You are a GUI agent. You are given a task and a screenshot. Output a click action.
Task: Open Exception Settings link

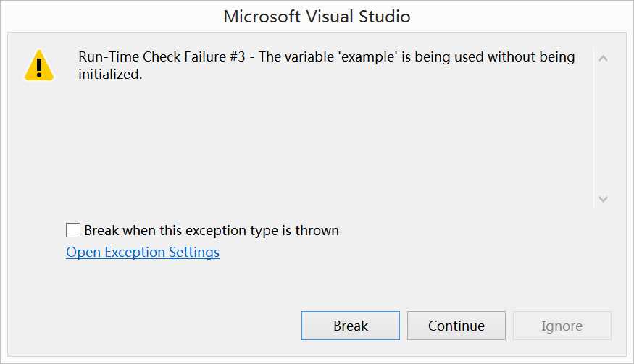143,252
